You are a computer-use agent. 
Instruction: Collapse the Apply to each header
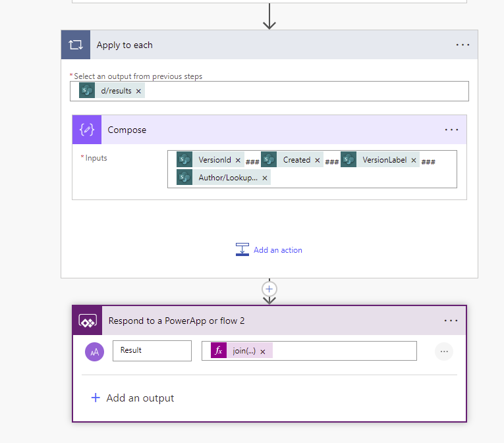coord(270,45)
